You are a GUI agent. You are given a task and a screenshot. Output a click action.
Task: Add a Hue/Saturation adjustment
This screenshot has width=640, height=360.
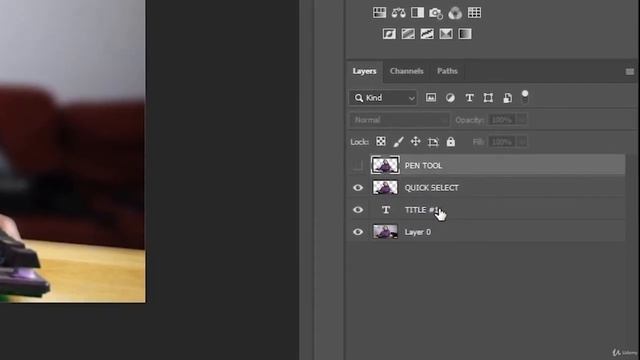(x=379, y=13)
